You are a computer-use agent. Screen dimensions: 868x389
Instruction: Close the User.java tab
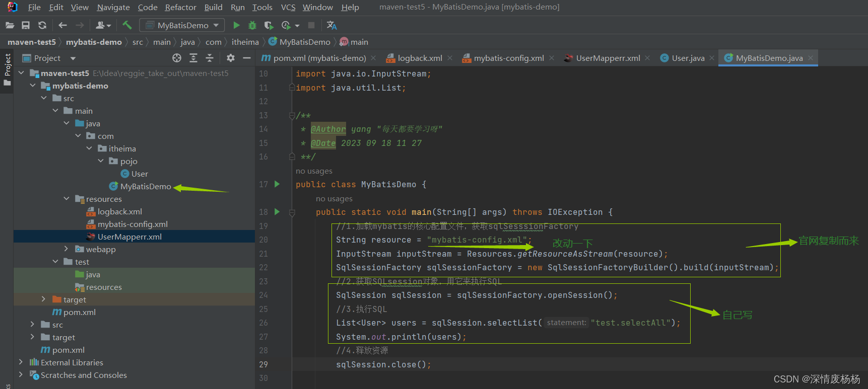(712, 58)
